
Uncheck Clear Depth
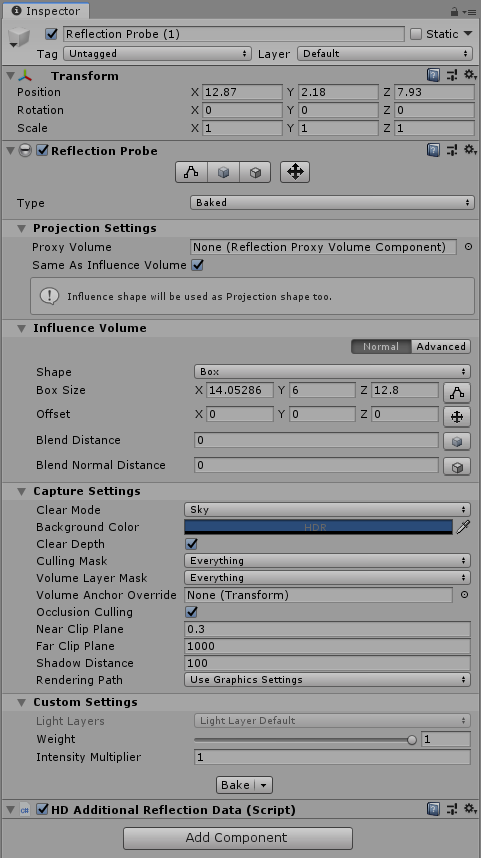click(192, 544)
